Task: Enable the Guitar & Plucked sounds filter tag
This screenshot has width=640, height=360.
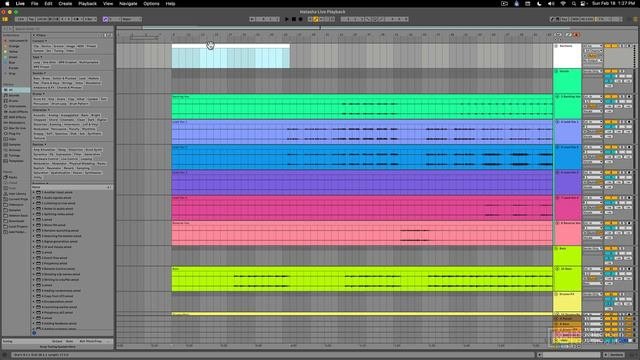Action: [64, 78]
